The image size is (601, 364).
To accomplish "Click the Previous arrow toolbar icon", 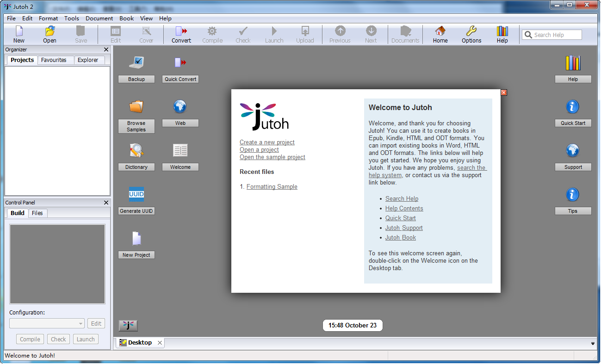I will 340,31.
